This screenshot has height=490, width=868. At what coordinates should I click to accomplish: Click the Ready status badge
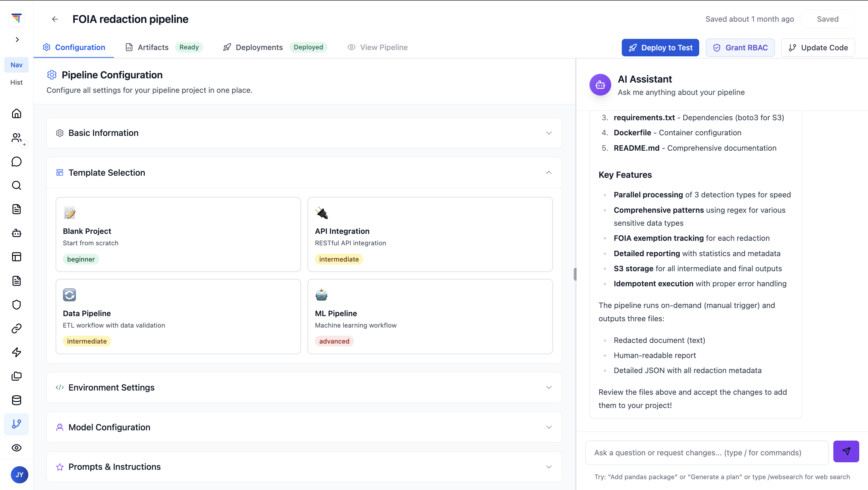click(x=189, y=47)
